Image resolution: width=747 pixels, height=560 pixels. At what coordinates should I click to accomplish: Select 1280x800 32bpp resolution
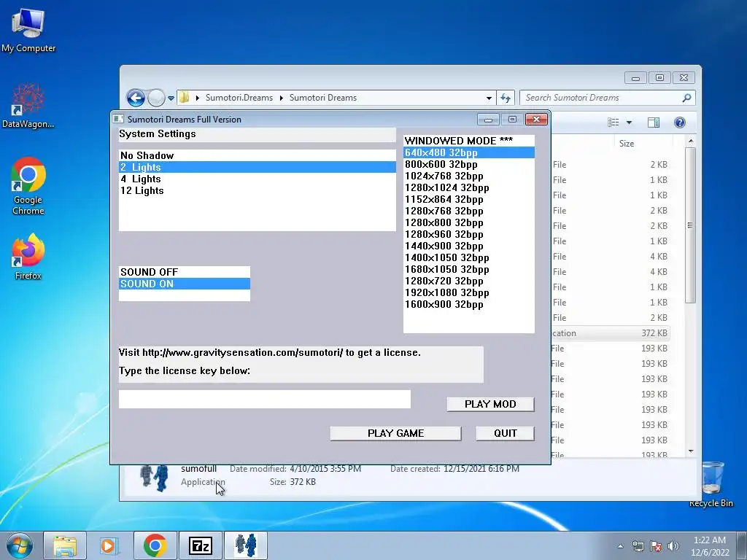pyautogui.click(x=469, y=222)
